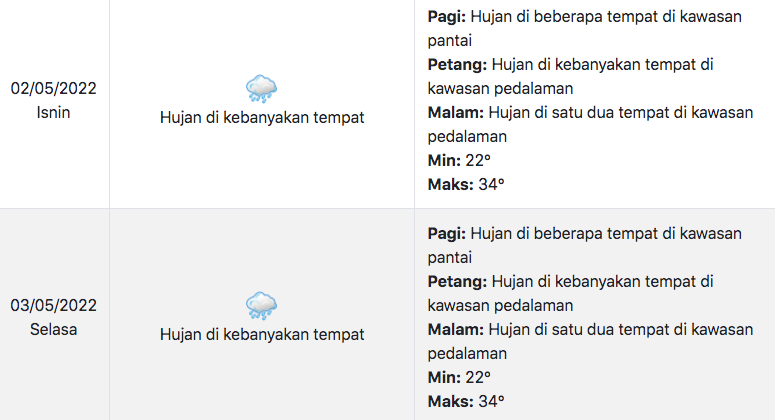Select the date 03/05/2022
Viewport: 775px width, 420px height.
tap(53, 305)
